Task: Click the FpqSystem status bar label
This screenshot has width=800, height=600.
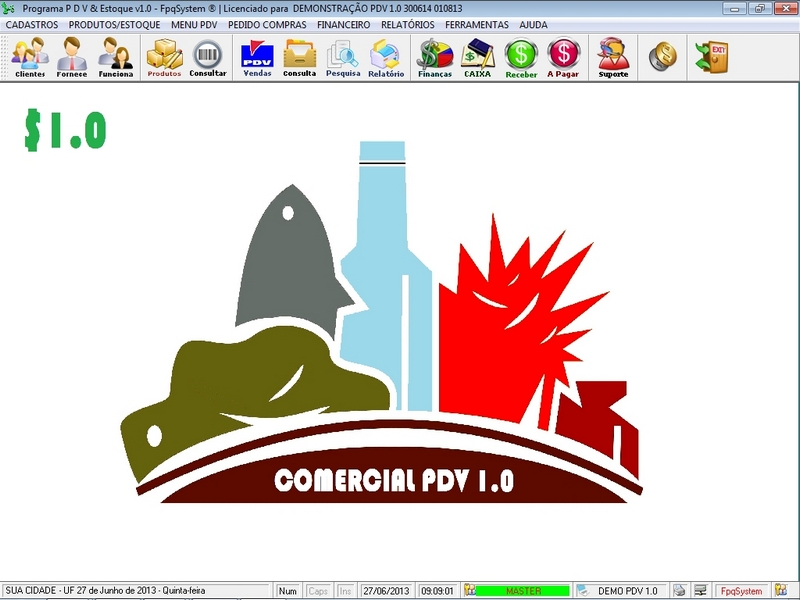Action: click(x=741, y=591)
